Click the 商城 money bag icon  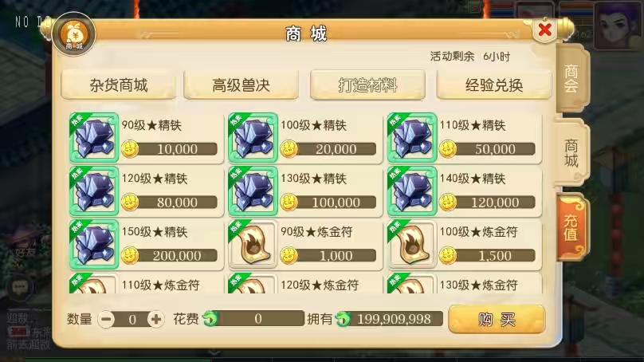(74, 34)
